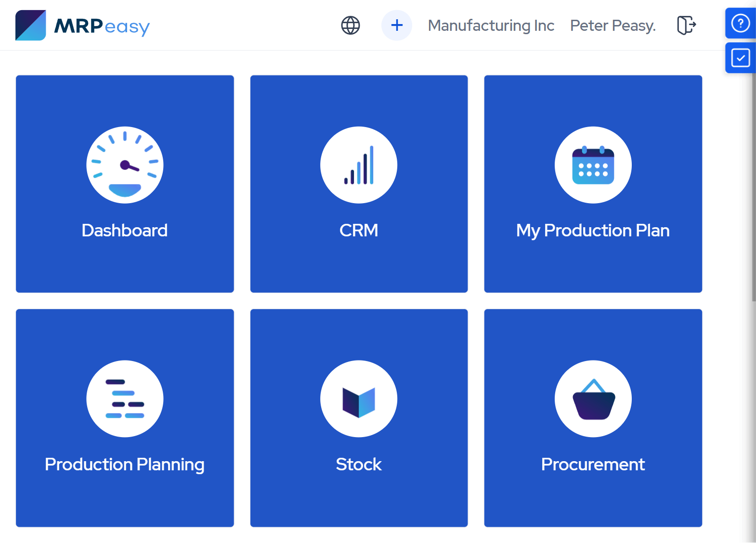Click the checkbox tasks icon on right edge

click(x=741, y=57)
